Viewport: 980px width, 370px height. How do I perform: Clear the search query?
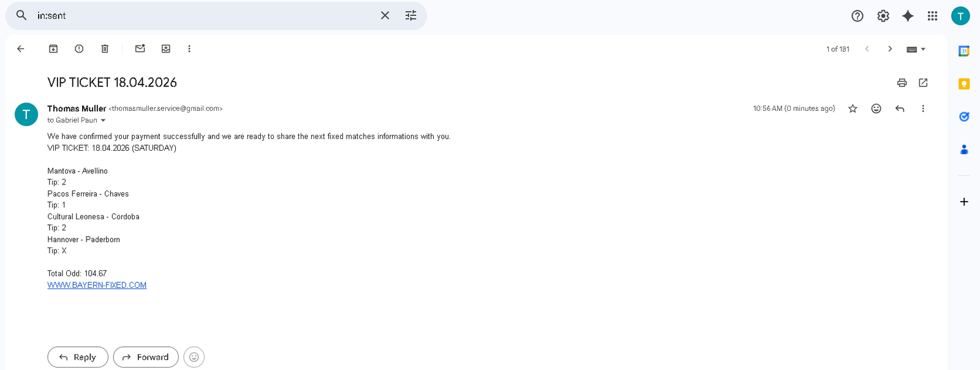[385, 15]
